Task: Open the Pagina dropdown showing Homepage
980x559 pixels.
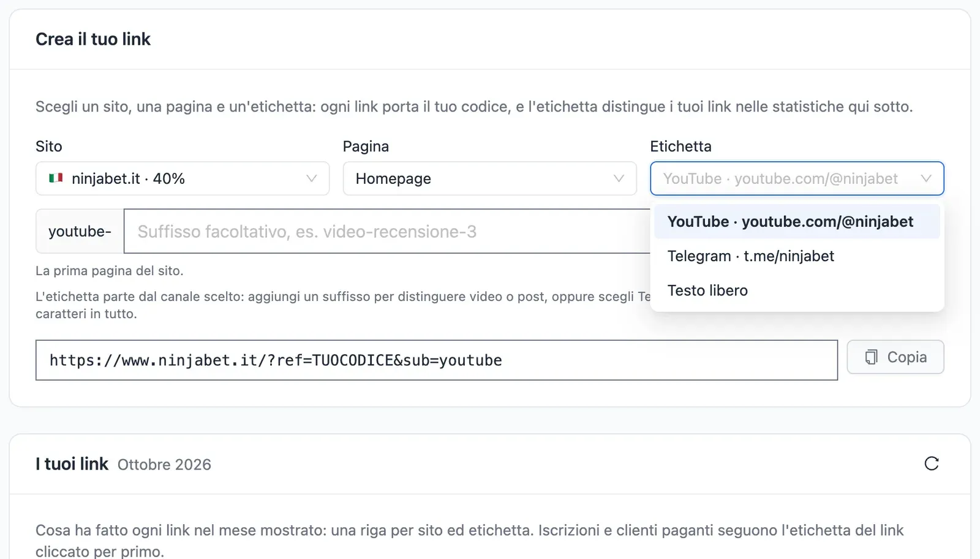Action: click(x=489, y=178)
